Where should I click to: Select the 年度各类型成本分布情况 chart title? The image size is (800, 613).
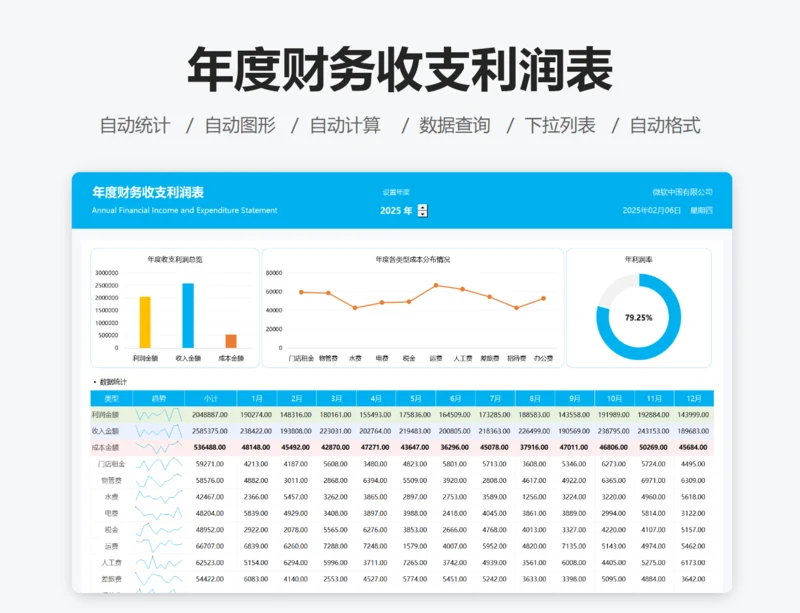tap(413, 259)
